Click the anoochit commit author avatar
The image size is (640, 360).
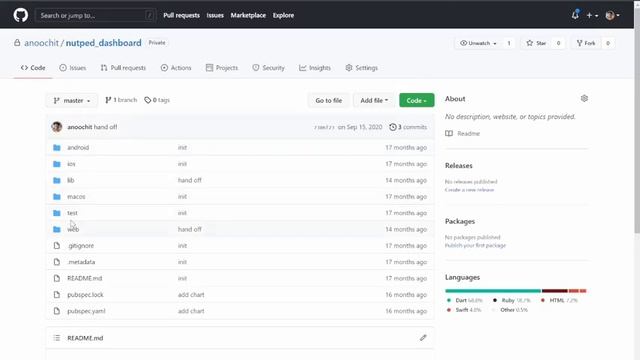(57, 127)
